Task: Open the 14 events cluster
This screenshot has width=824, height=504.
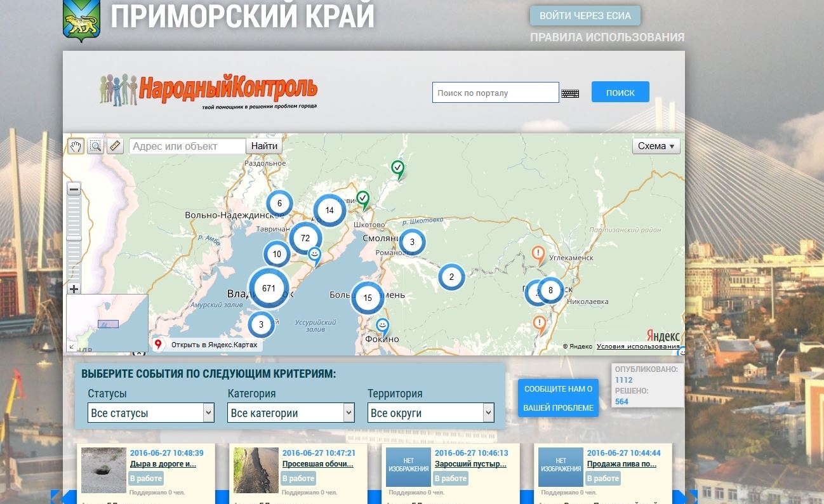Action: click(x=329, y=211)
